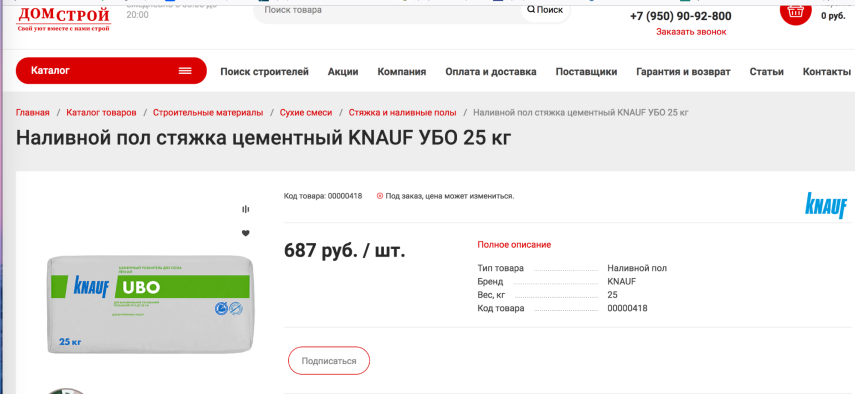This screenshot has height=394, width=855.
Task: Click the 687 руб. / шт. price
Action: 345,251
